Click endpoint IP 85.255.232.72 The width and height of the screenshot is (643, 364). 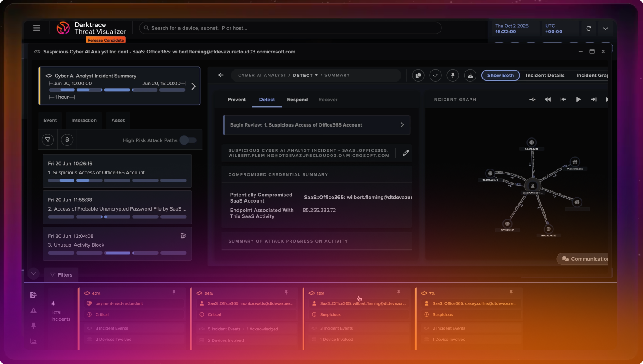click(319, 210)
